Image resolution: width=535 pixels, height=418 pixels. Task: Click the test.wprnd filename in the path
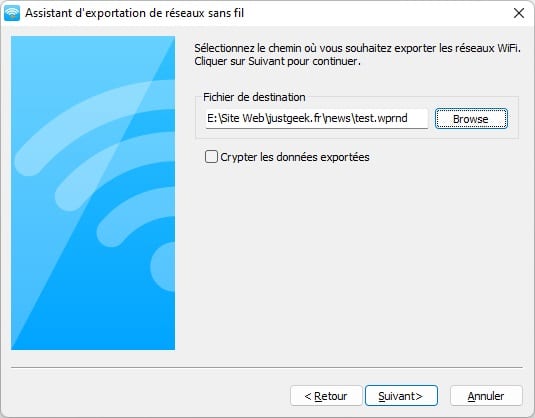pos(381,118)
